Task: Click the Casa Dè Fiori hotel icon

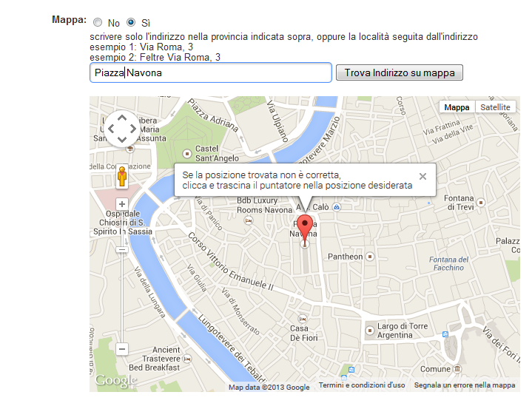Action: [303, 319]
